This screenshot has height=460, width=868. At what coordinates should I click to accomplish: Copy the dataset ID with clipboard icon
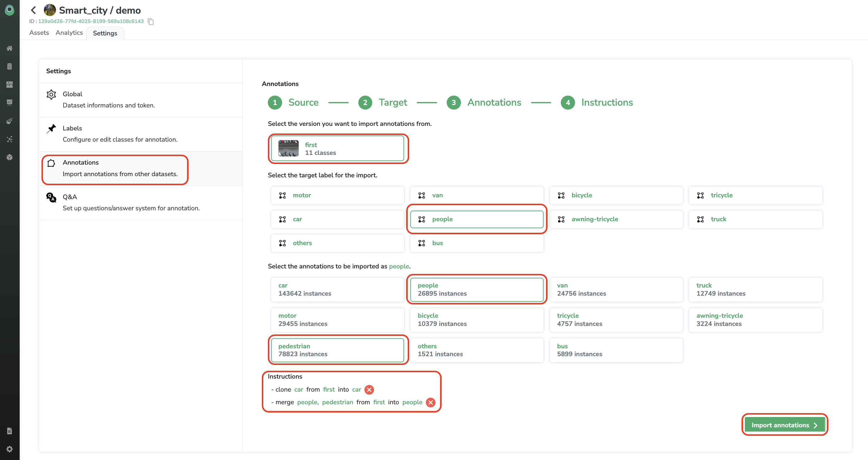point(151,21)
